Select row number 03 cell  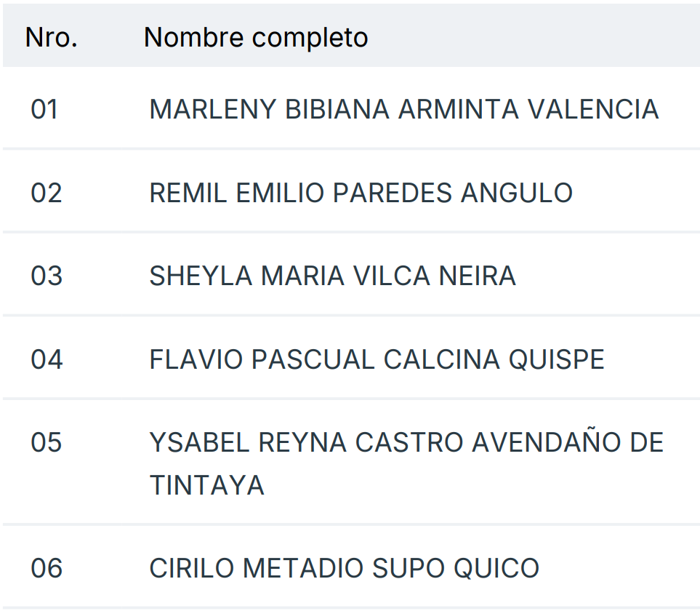coord(47,276)
